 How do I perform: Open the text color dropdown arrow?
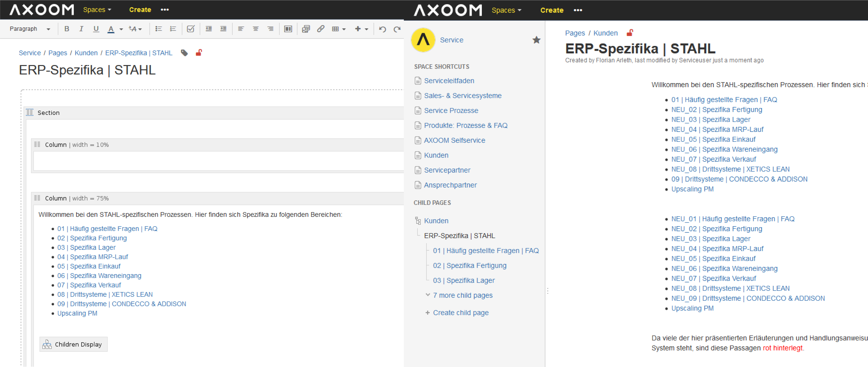pyautogui.click(x=121, y=29)
